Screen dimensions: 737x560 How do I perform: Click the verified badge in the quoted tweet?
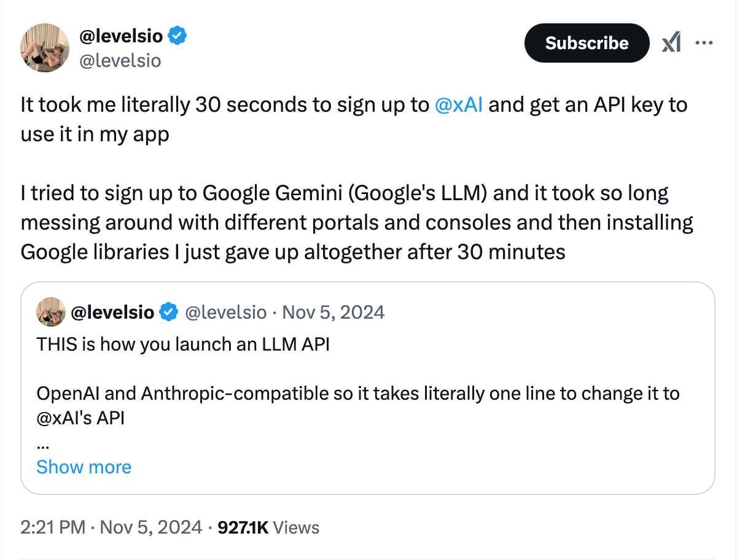(x=167, y=312)
